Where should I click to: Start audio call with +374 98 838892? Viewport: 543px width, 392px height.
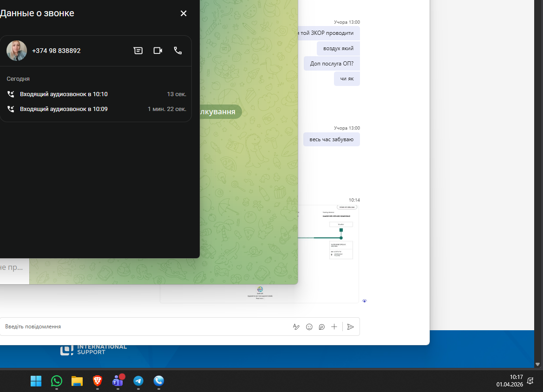177,51
